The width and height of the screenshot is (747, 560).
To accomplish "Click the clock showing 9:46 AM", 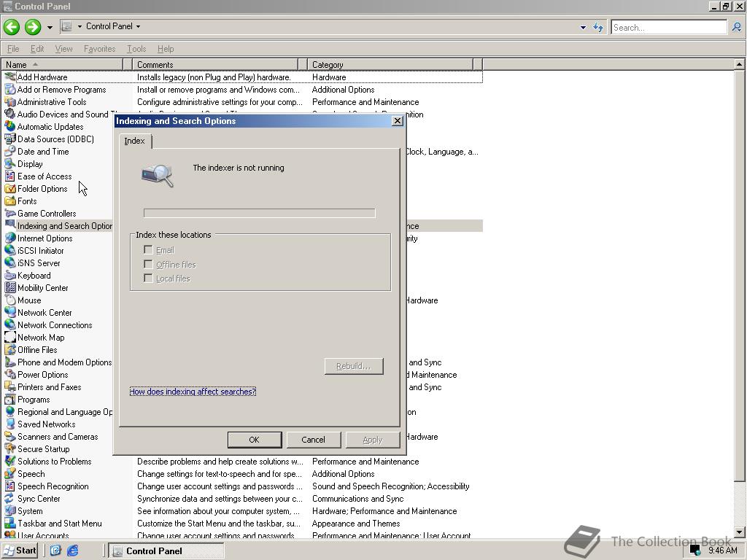I will point(723,550).
